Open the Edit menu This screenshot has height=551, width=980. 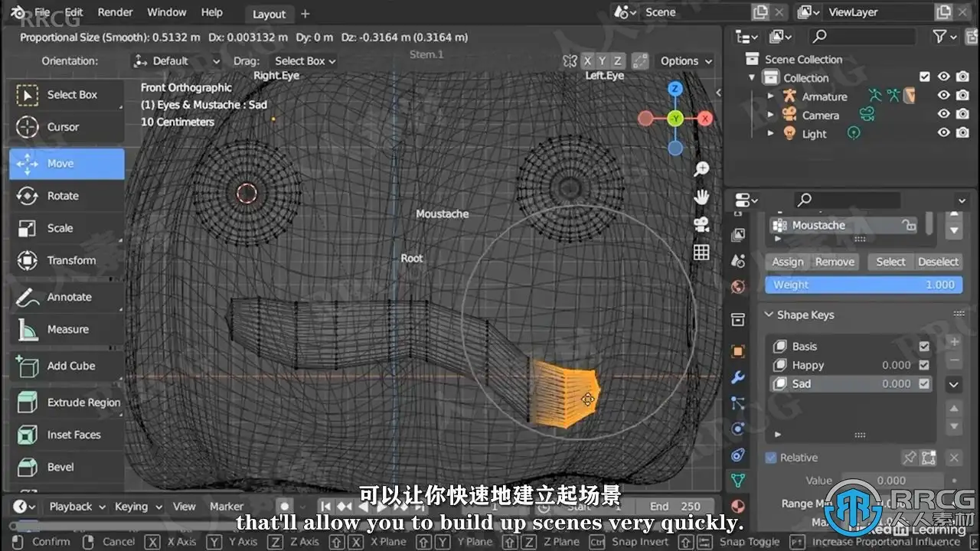point(74,12)
